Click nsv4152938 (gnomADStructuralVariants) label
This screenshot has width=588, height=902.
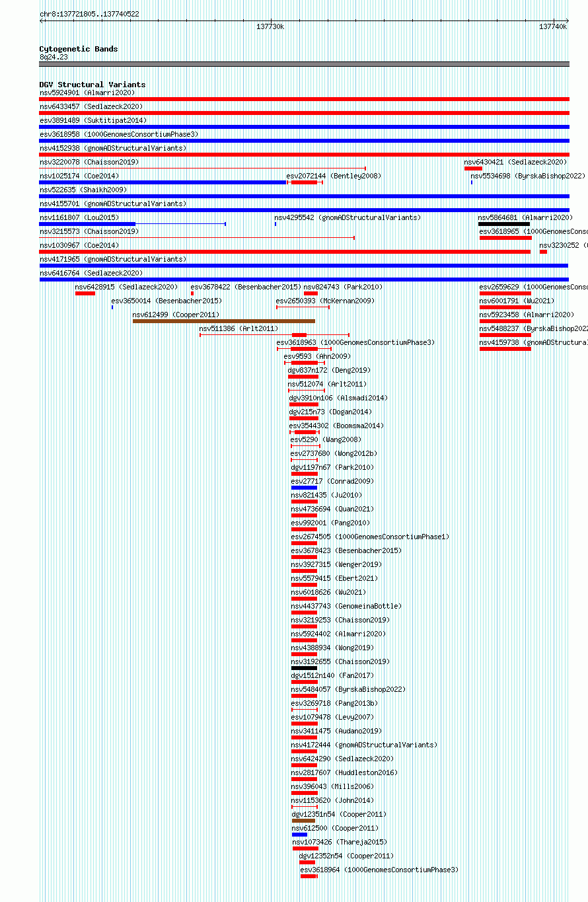pos(113,148)
